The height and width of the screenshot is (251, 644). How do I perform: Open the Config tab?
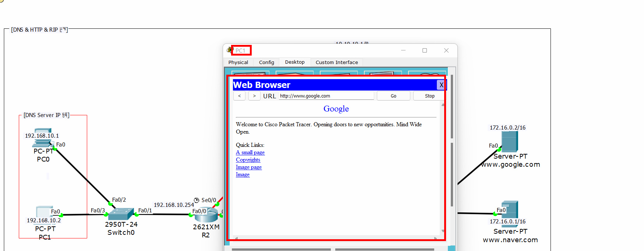point(266,62)
